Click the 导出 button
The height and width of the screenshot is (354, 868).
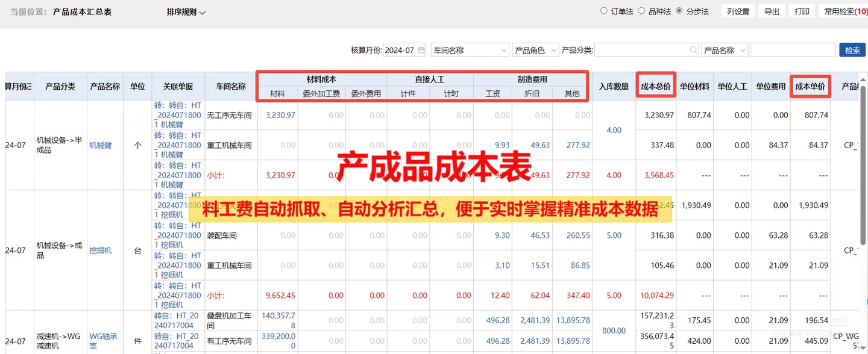[772, 11]
